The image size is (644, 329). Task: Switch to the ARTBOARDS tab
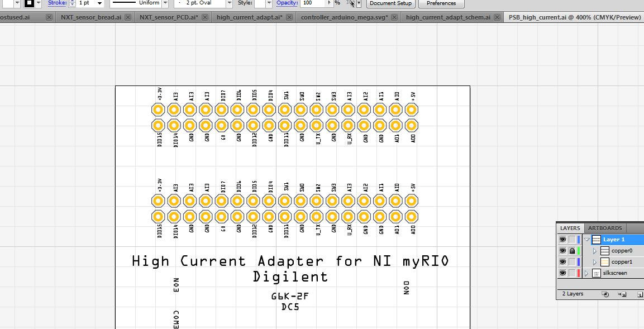pyautogui.click(x=605, y=228)
